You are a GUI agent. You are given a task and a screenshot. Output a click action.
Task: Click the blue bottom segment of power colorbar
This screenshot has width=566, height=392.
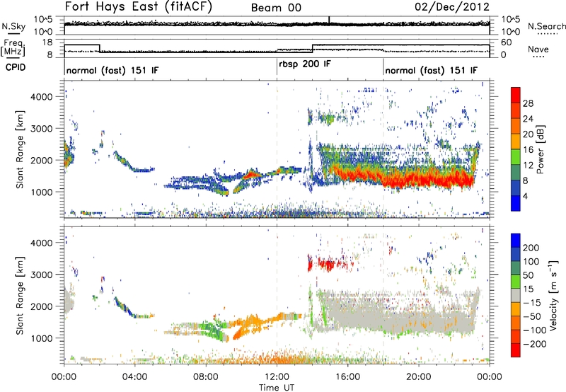pos(516,203)
